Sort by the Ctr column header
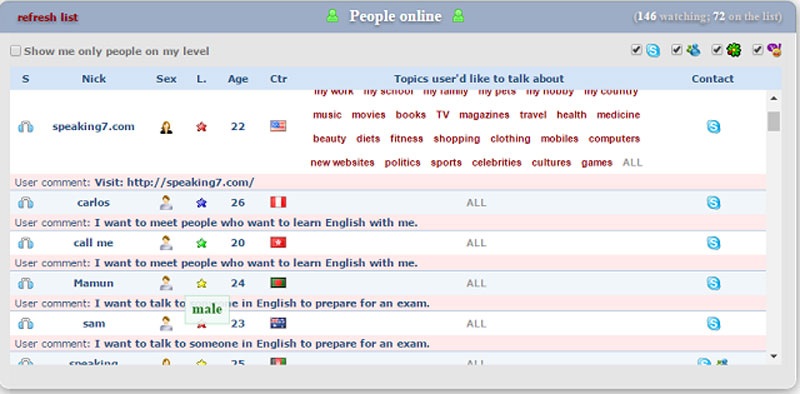Image resolution: width=800 pixels, height=394 pixels. 279,79
